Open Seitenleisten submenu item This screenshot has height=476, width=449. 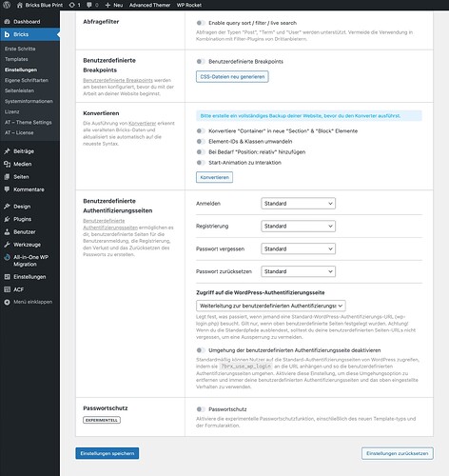click(19, 90)
